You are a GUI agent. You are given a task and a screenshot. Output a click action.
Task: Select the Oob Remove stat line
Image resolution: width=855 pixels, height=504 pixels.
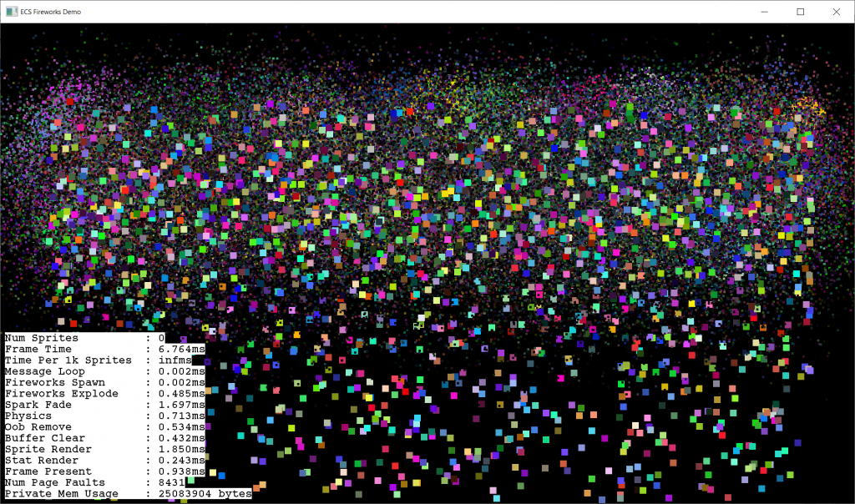[x=104, y=426]
